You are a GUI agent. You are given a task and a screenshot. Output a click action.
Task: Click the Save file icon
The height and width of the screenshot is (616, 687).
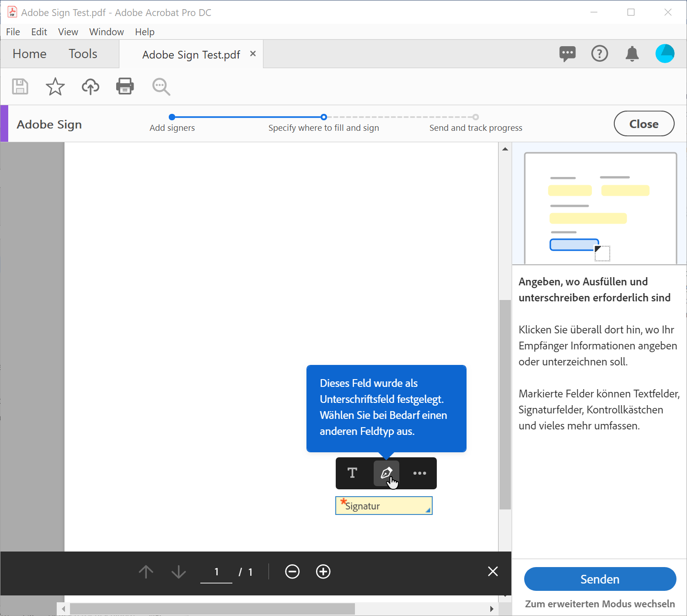[x=20, y=86]
